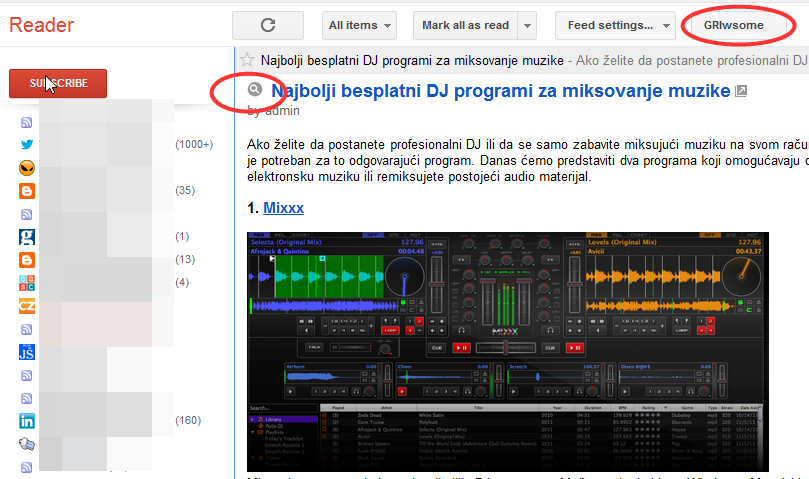The width and height of the screenshot is (809, 479).
Task: Open the Feed settings menu
Action: pyautogui.click(x=616, y=25)
